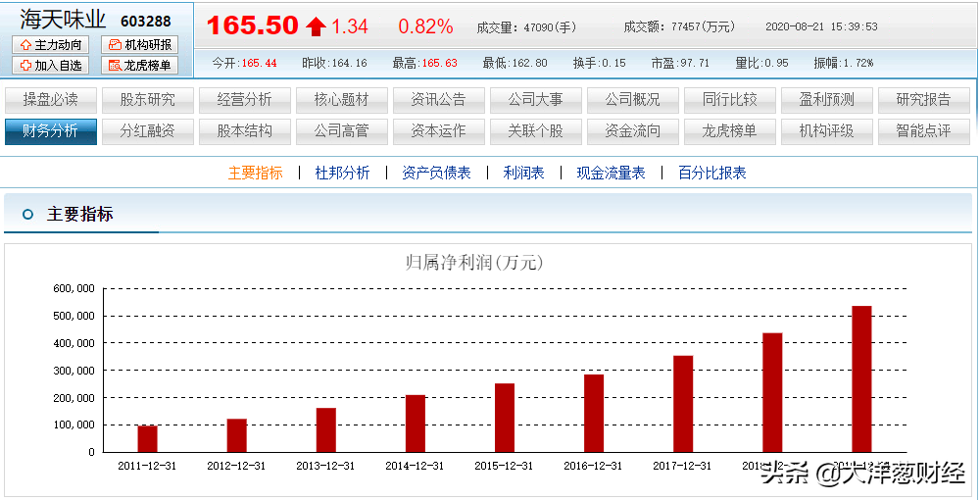
Task: Open 资产负债表 link
Action: pyautogui.click(x=436, y=173)
